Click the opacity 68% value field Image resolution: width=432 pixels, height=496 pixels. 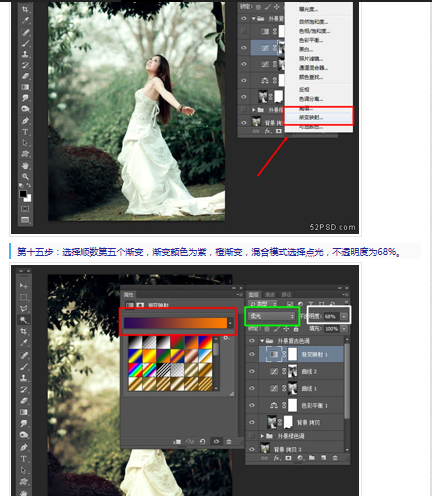pyautogui.click(x=331, y=316)
